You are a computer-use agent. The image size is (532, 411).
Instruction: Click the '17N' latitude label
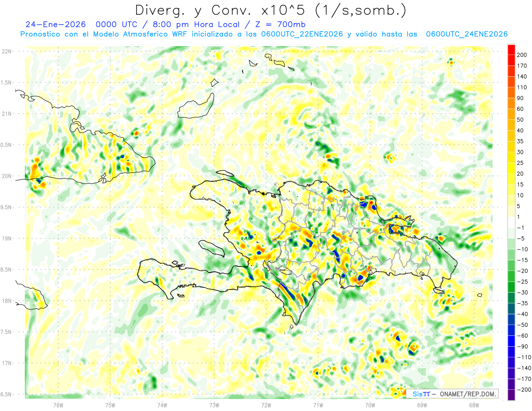[x=6, y=363]
